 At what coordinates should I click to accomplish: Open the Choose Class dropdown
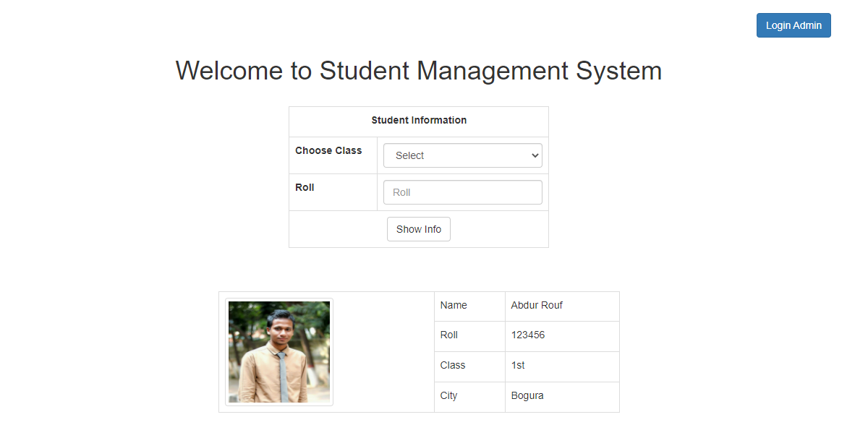[x=462, y=155]
